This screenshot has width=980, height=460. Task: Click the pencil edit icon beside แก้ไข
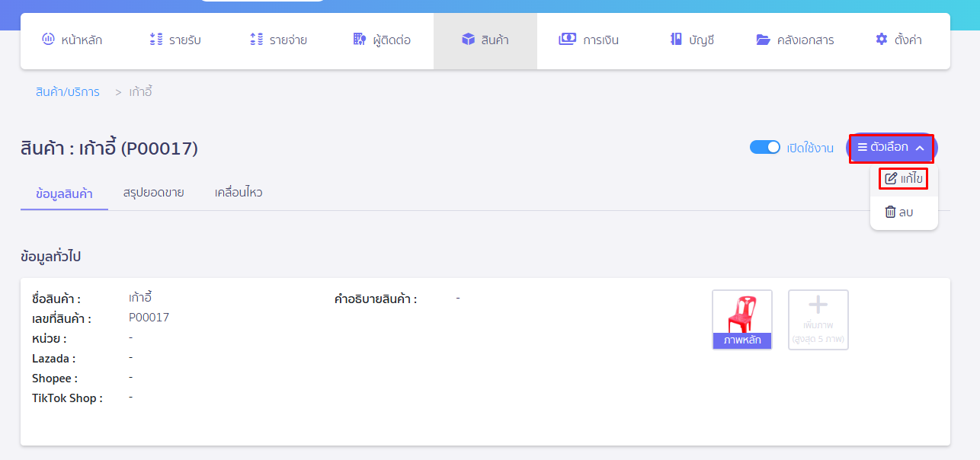click(890, 178)
